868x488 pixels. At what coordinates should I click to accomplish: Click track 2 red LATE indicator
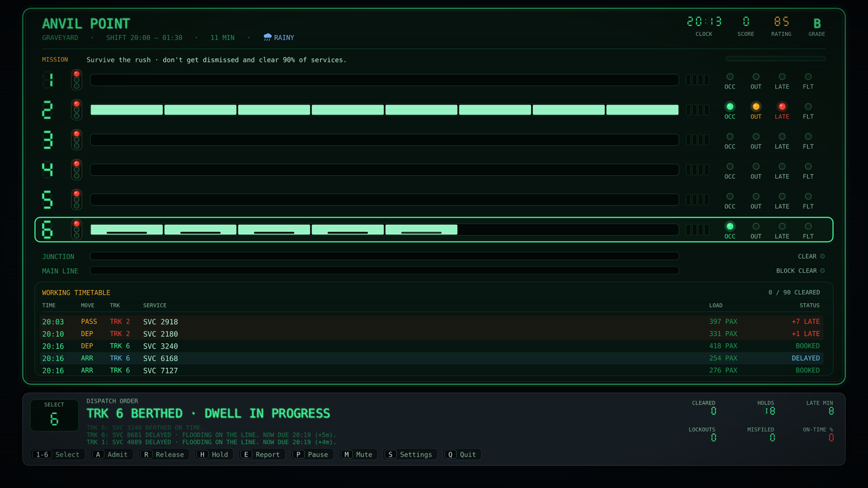[x=782, y=107]
